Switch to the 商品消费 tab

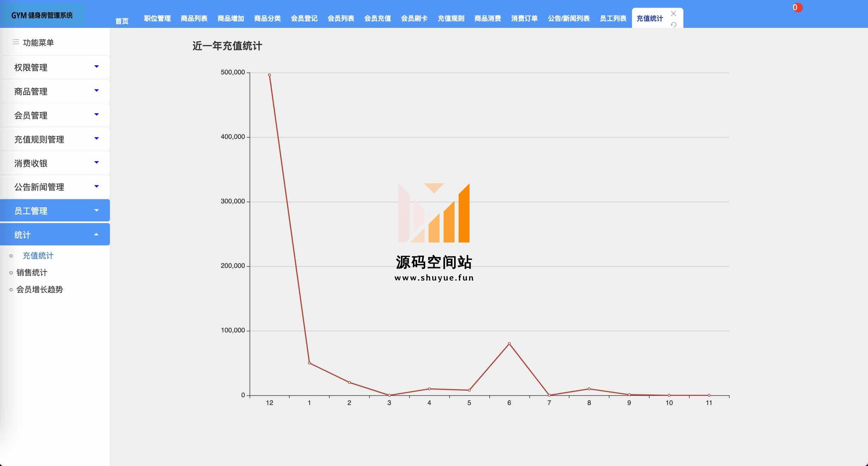[x=488, y=18]
